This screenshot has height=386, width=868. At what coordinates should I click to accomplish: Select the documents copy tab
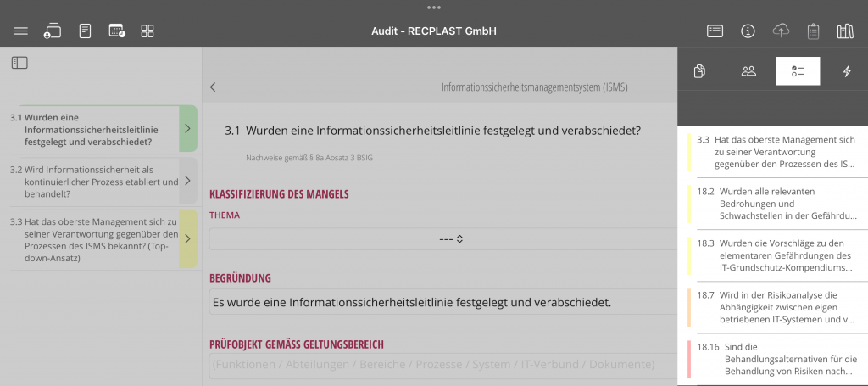(699, 71)
